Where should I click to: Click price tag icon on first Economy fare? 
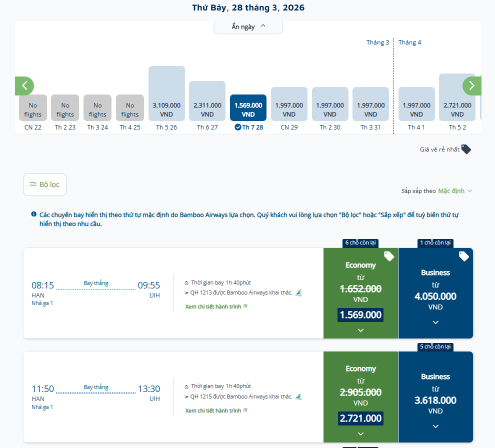389,256
